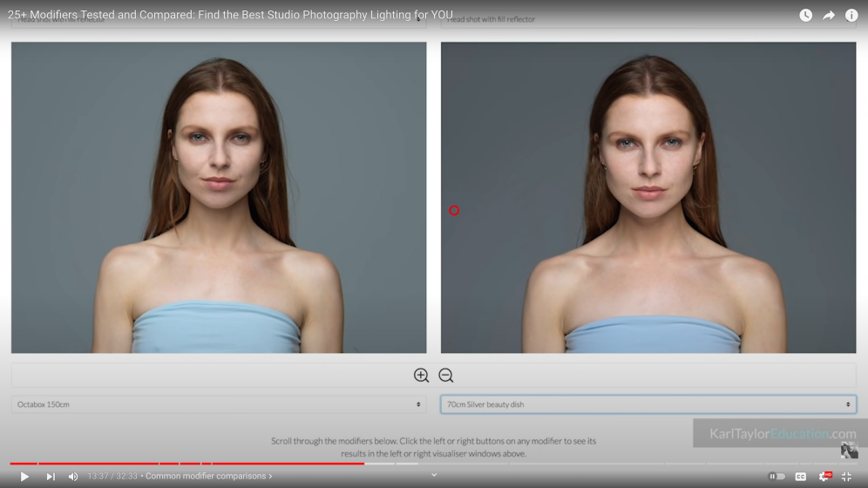
Task: Skip to the next video
Action: coord(51,477)
